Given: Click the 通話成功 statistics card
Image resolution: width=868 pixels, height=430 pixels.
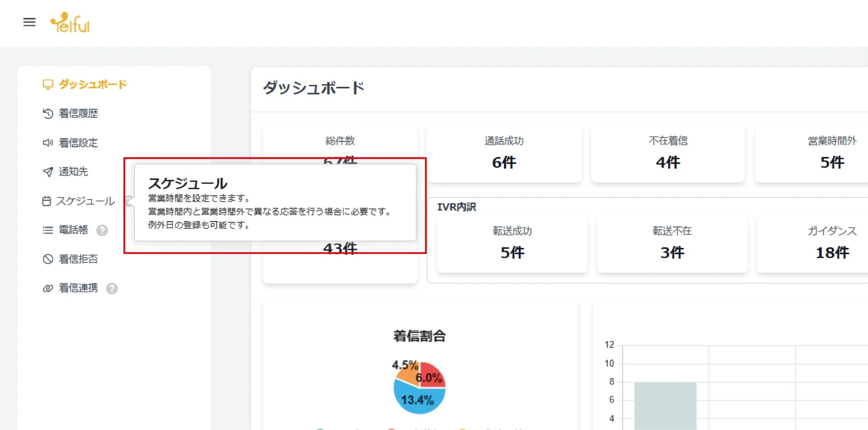Looking at the screenshot, I should pos(503,154).
